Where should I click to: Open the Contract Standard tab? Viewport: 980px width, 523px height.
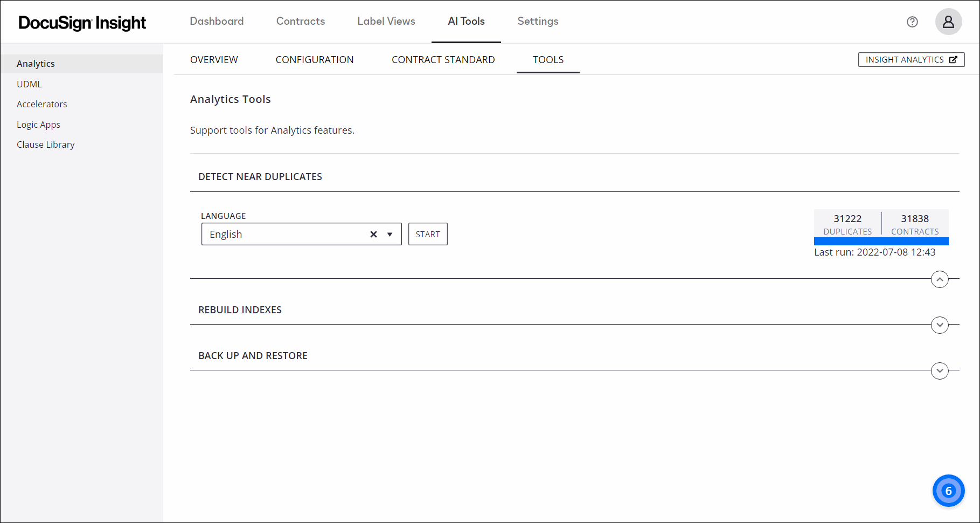click(443, 59)
